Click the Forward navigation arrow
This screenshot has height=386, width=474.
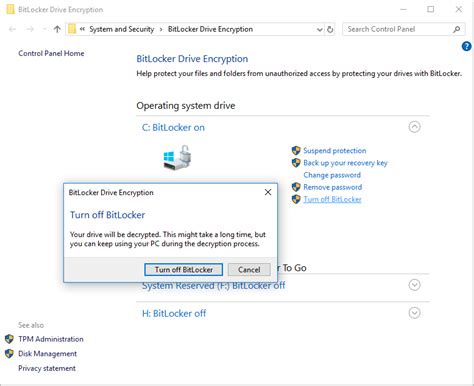click(30, 29)
